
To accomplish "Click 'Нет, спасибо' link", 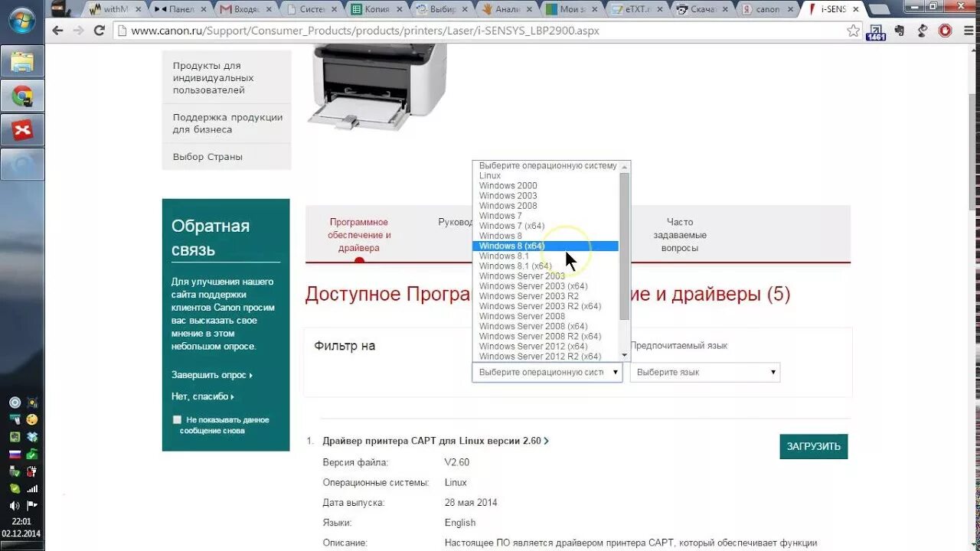I will pyautogui.click(x=202, y=396).
